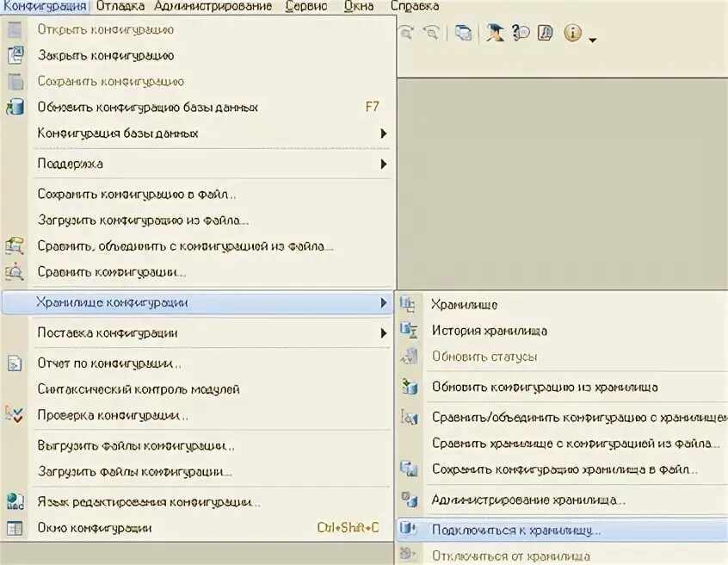Open the Отладка menu

click(x=120, y=7)
